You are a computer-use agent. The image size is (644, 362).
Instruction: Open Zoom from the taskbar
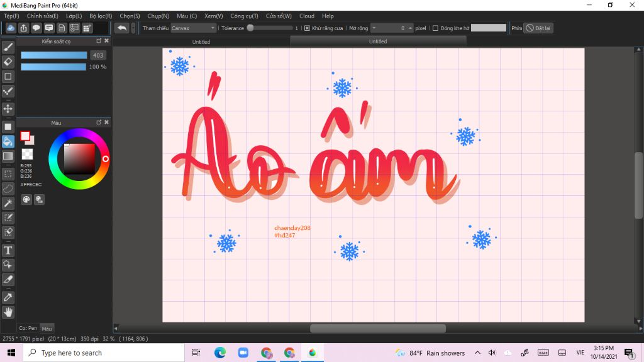[243, 353]
